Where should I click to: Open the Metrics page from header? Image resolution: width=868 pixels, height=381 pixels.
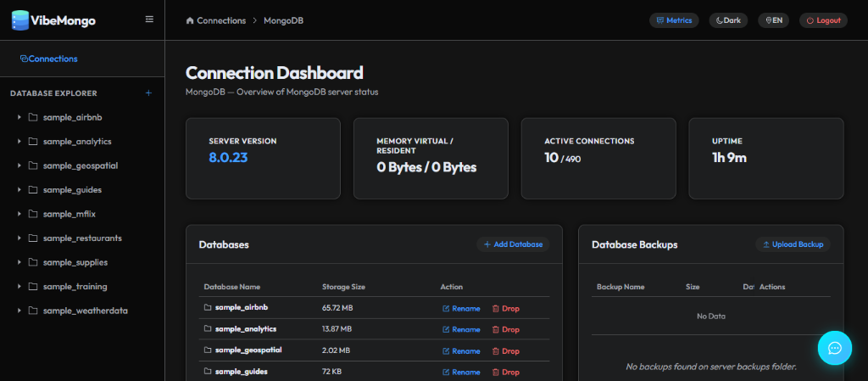point(674,20)
